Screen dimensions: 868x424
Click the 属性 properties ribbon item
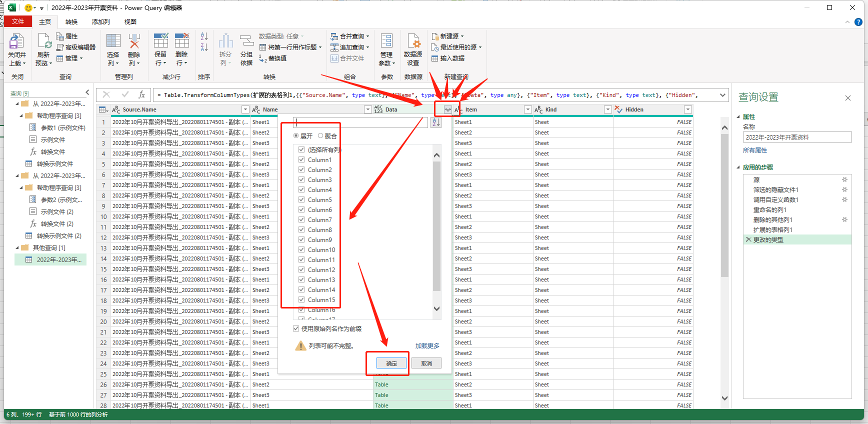coord(67,36)
